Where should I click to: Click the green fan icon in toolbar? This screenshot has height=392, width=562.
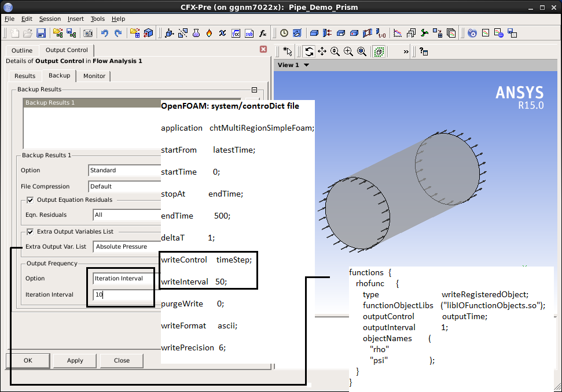coord(424,34)
